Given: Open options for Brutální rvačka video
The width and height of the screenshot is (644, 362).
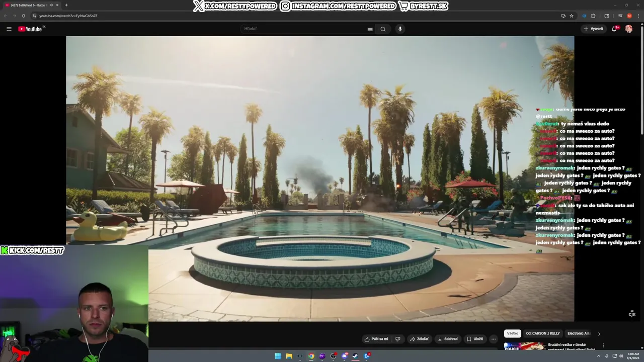Looking at the screenshot, I should (603, 345).
